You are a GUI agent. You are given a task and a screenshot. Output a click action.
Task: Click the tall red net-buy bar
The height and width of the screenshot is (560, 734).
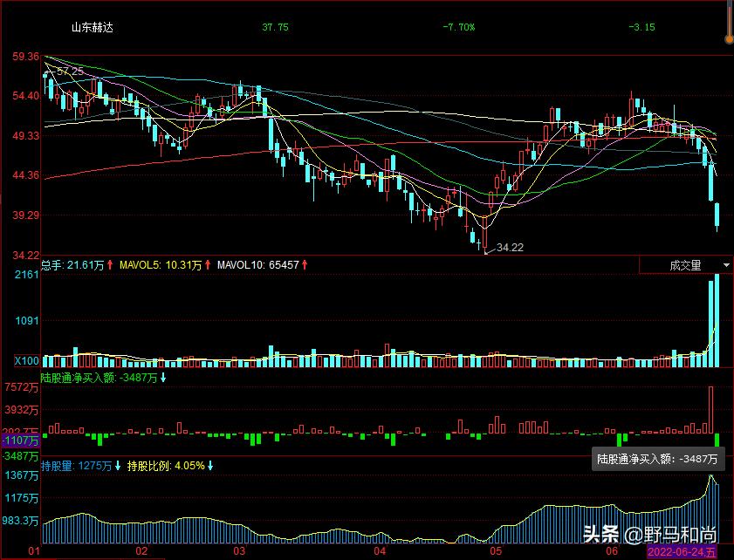click(x=710, y=409)
